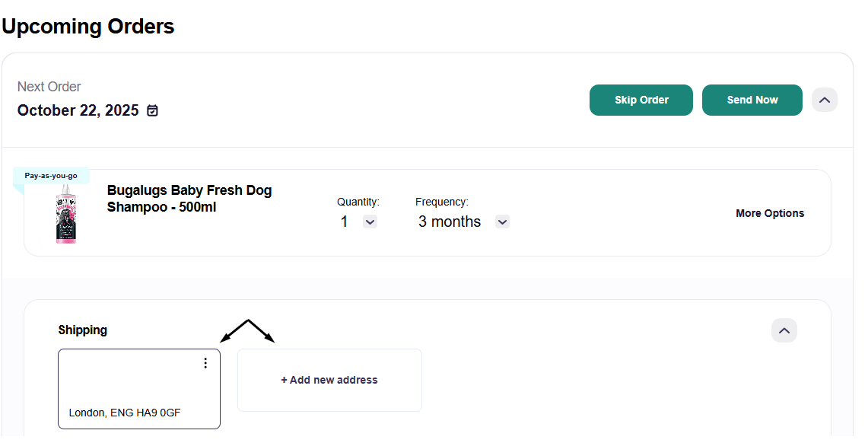Click the Bugalugs shampoo bottle thumbnail
The width and height of the screenshot is (868, 443).
(x=66, y=213)
